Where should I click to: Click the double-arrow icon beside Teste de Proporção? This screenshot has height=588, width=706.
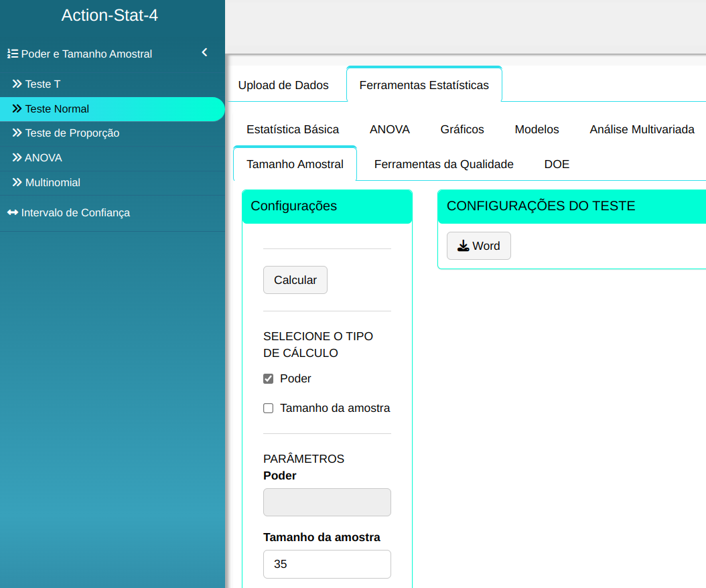(17, 133)
